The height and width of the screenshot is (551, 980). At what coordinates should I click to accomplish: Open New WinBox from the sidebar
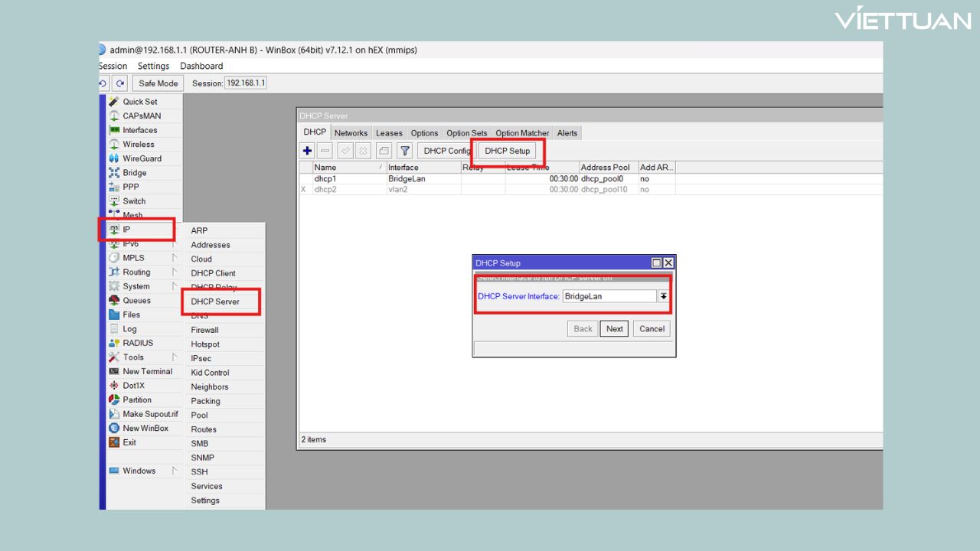[145, 429]
